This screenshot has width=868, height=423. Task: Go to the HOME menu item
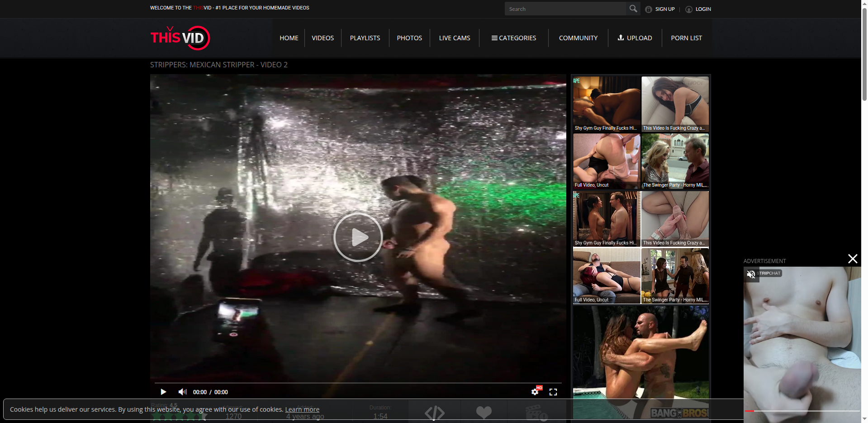[289, 38]
